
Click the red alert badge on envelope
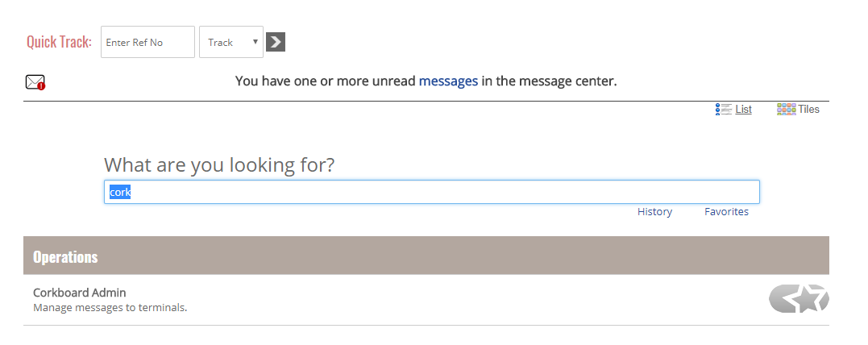(x=42, y=86)
